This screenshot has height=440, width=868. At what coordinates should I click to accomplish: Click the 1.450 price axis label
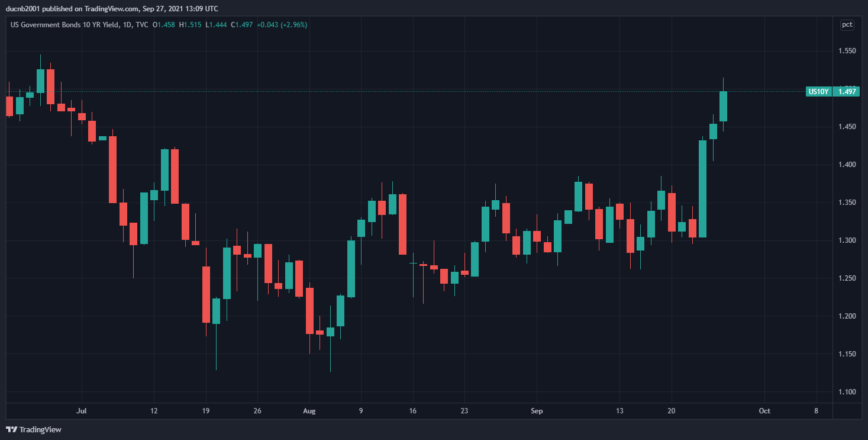847,127
